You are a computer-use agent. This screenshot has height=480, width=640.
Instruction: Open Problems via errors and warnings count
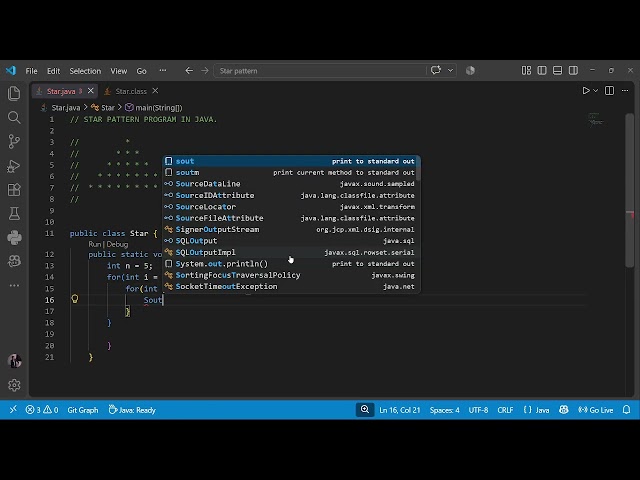click(x=42, y=410)
